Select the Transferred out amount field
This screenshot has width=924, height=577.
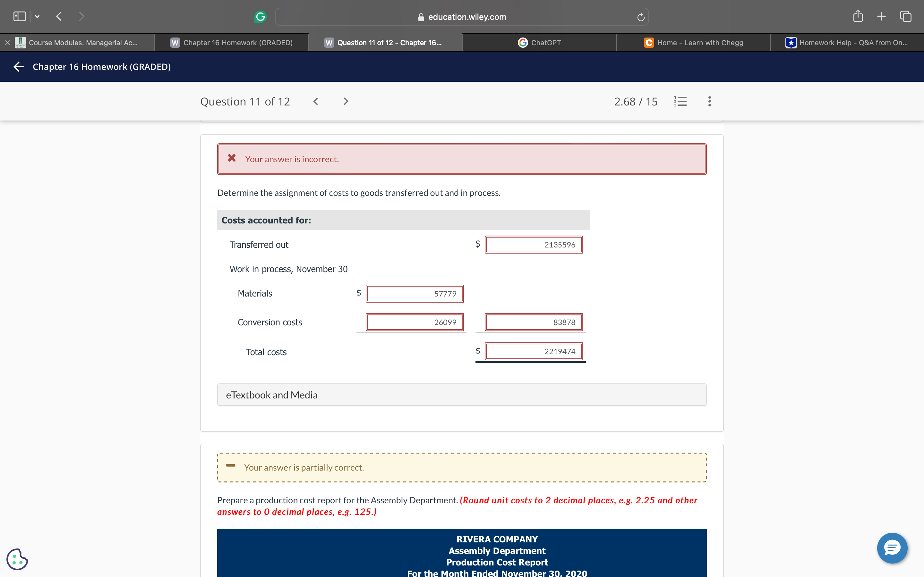(x=534, y=245)
